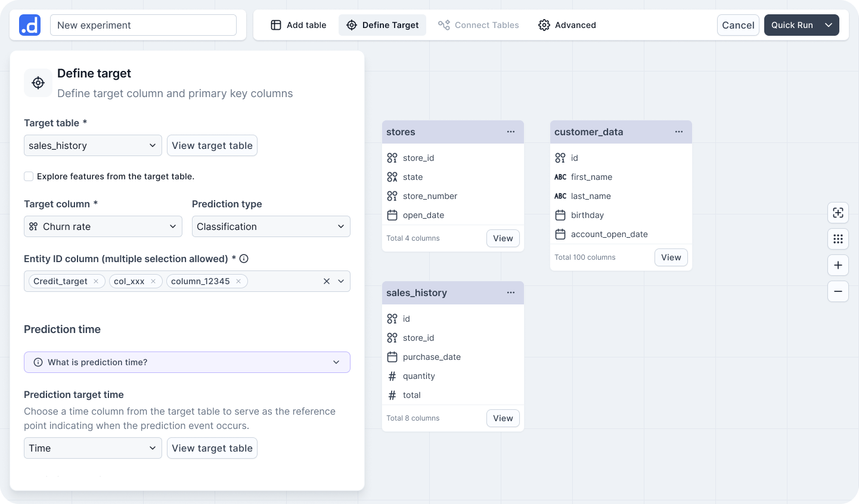This screenshot has width=859, height=504.
Task: Click the grid layout icon in the sidebar
Action: (x=838, y=239)
